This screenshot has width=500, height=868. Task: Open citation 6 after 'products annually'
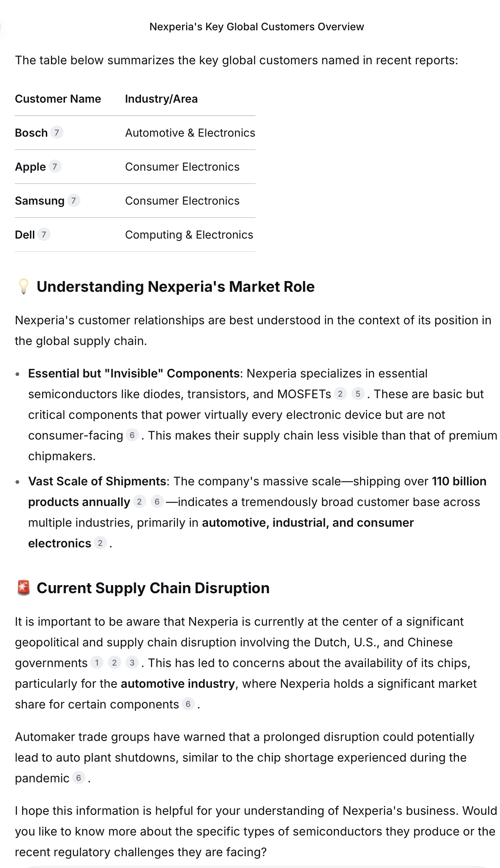[157, 502]
